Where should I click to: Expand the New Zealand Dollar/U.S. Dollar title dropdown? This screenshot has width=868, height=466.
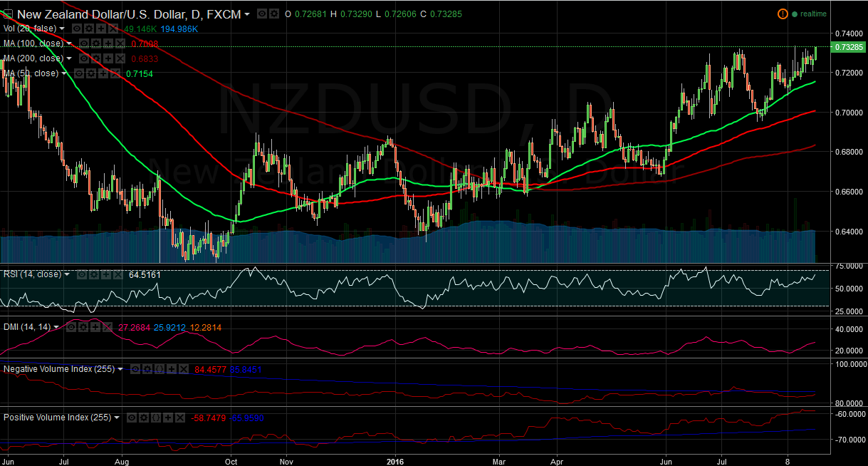pos(247,14)
